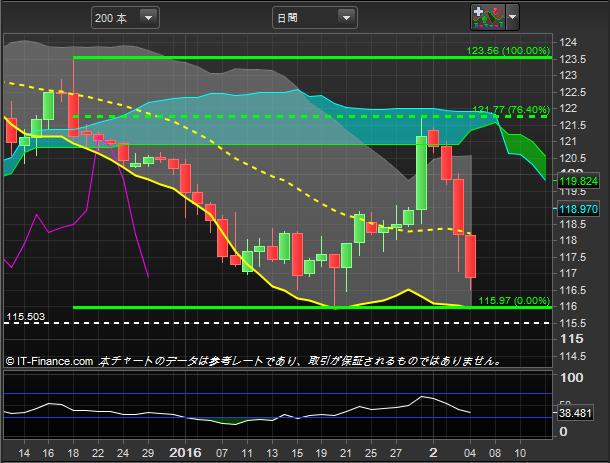Click the 38.481 RSI value tag
The height and width of the screenshot is (463, 610).
coord(575,413)
